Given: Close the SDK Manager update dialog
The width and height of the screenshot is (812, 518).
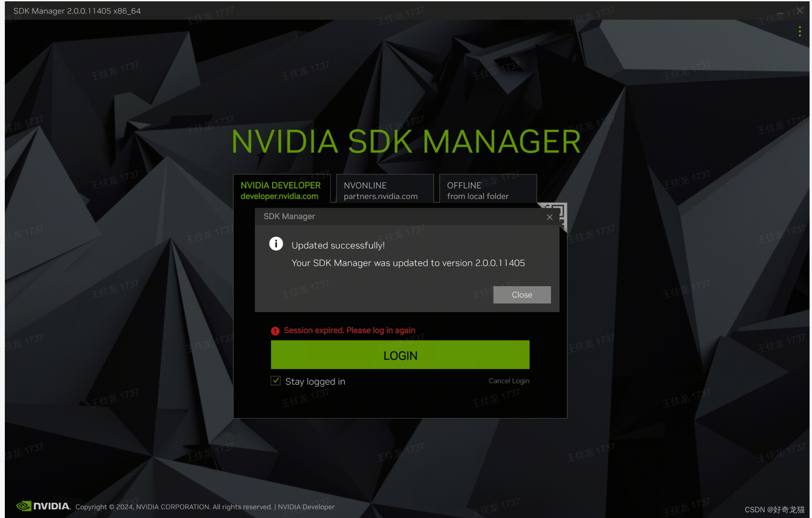Looking at the screenshot, I should 550,217.
